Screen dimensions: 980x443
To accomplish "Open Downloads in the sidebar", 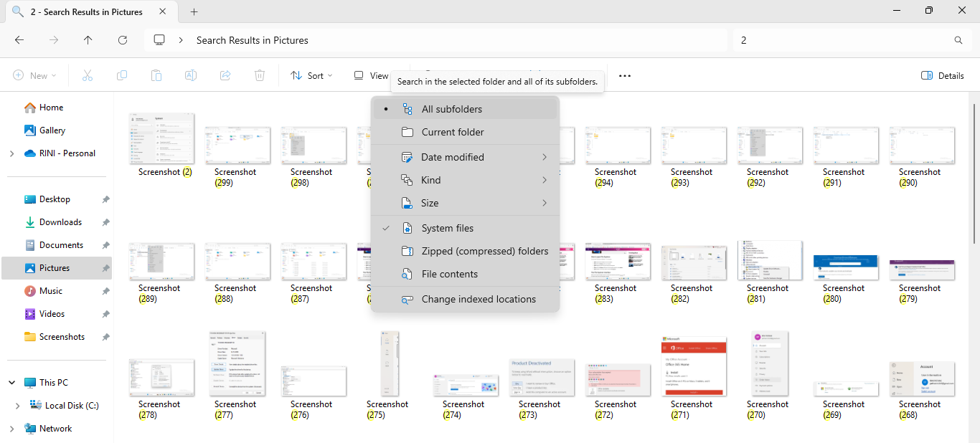I will click(x=60, y=222).
